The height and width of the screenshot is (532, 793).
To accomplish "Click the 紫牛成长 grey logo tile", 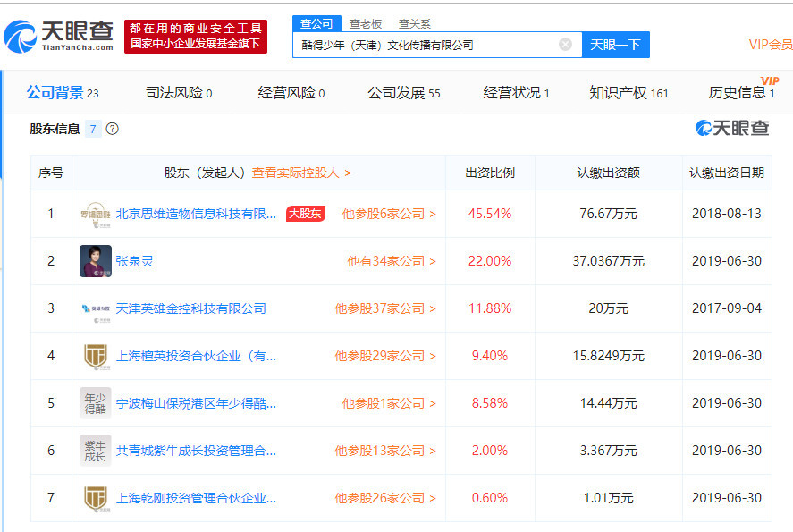I will click(96, 451).
